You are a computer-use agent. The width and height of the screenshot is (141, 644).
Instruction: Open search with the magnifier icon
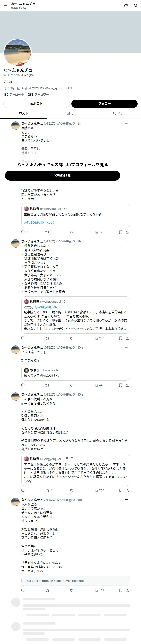[x=136, y=5]
